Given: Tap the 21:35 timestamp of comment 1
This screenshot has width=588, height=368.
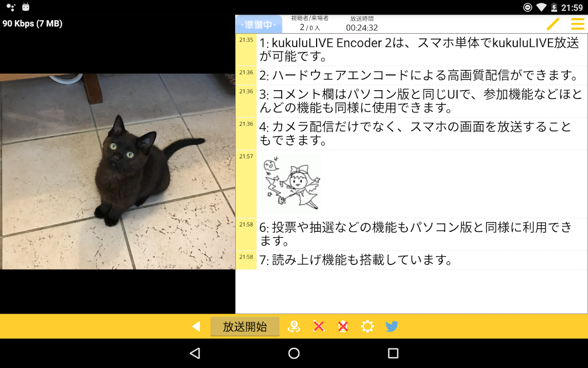Looking at the screenshot, I should coord(246,40).
